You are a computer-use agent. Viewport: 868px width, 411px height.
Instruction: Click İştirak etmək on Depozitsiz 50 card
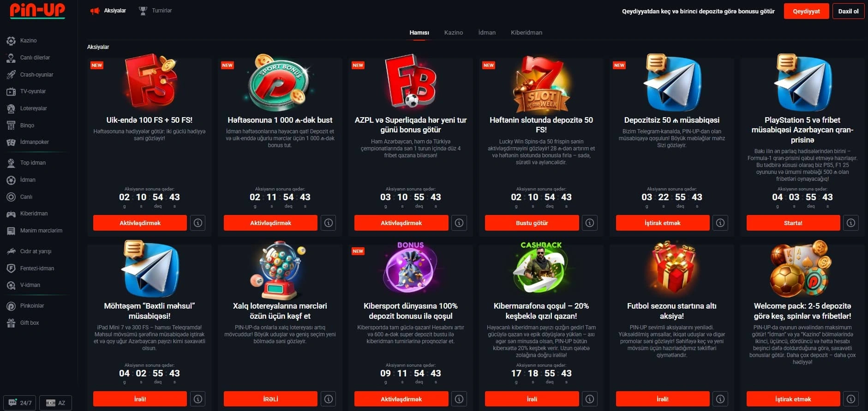(x=663, y=223)
